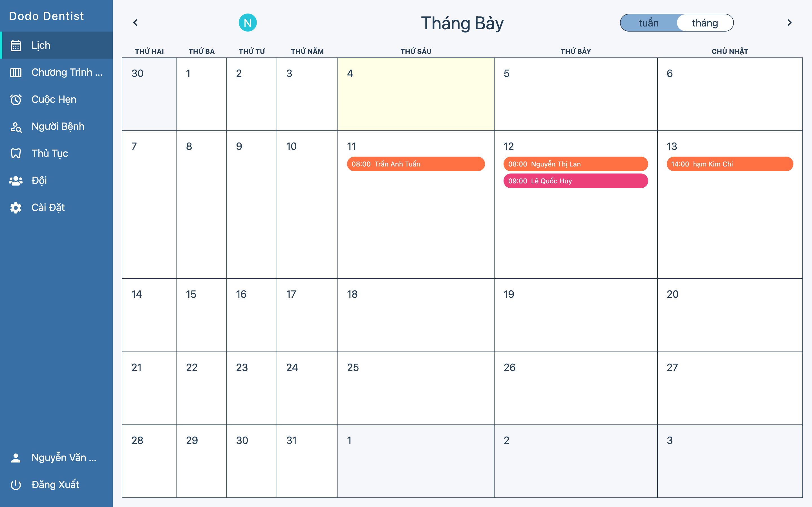Image resolution: width=812 pixels, height=507 pixels.
Task: Open Cuộc Hẹn alarm clock icon
Action: [x=16, y=100]
